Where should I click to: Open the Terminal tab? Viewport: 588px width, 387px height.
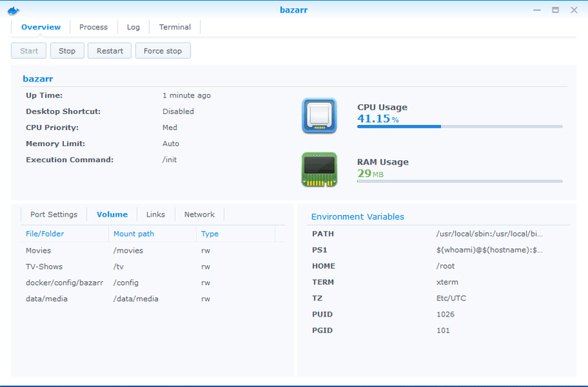[x=175, y=27]
